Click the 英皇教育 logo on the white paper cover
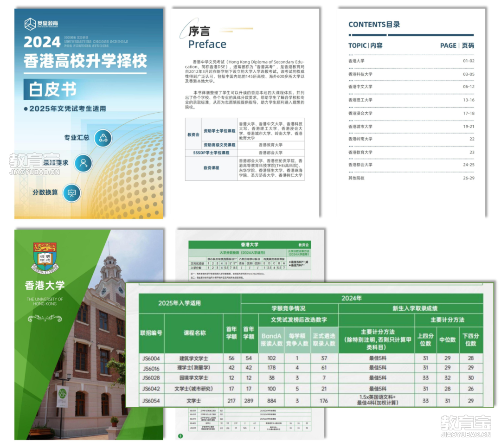Viewport: 501px width, 448px height. (41, 24)
